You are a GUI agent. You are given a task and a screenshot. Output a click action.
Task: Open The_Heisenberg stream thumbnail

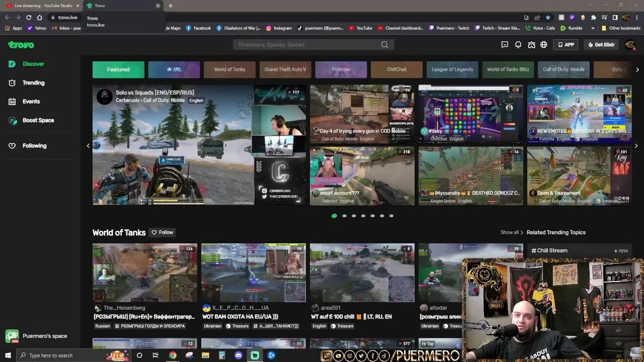[x=145, y=273]
